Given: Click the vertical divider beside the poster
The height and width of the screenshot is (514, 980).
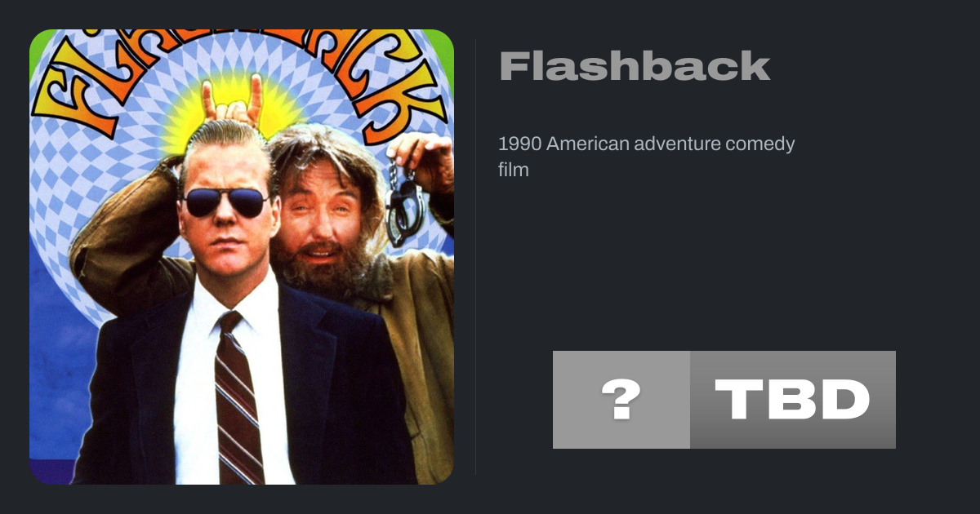Looking at the screenshot, I should (x=476, y=257).
